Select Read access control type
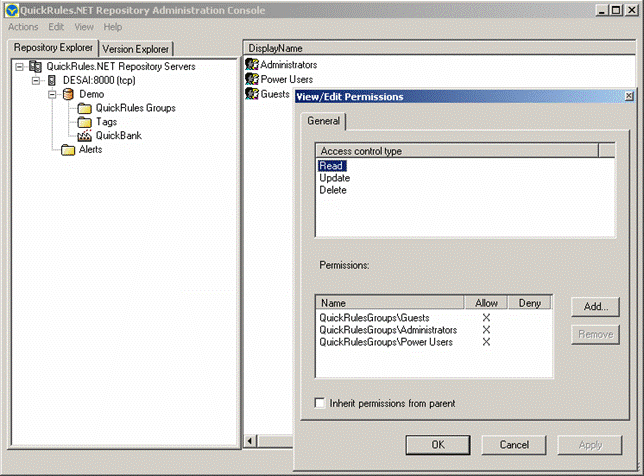This screenshot has height=476, width=644. [x=332, y=166]
